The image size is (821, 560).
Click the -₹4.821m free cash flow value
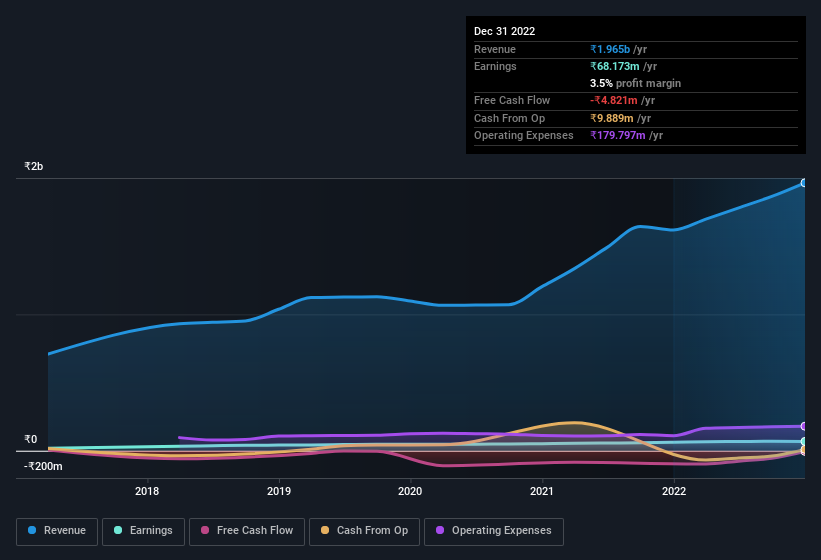pyautogui.click(x=614, y=100)
